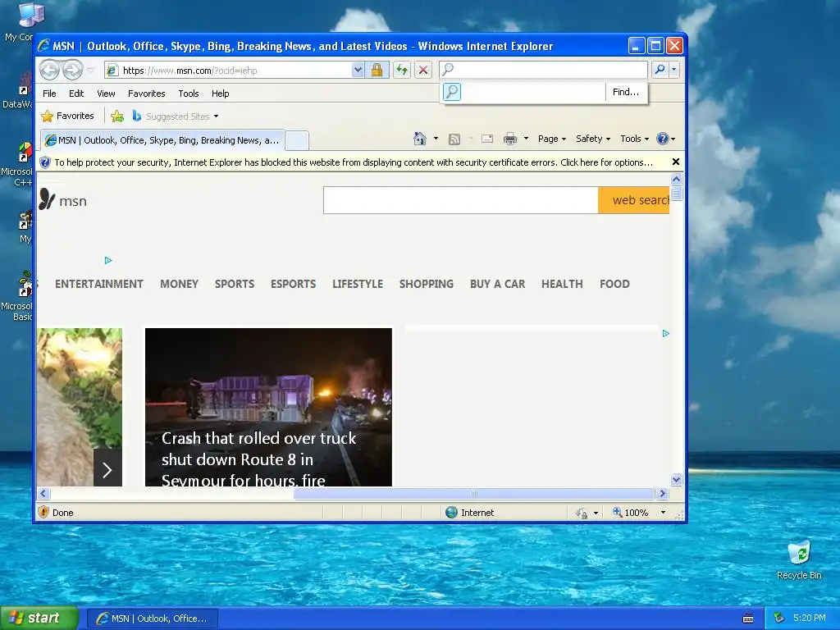
Task: Open the View menu
Action: [106, 94]
